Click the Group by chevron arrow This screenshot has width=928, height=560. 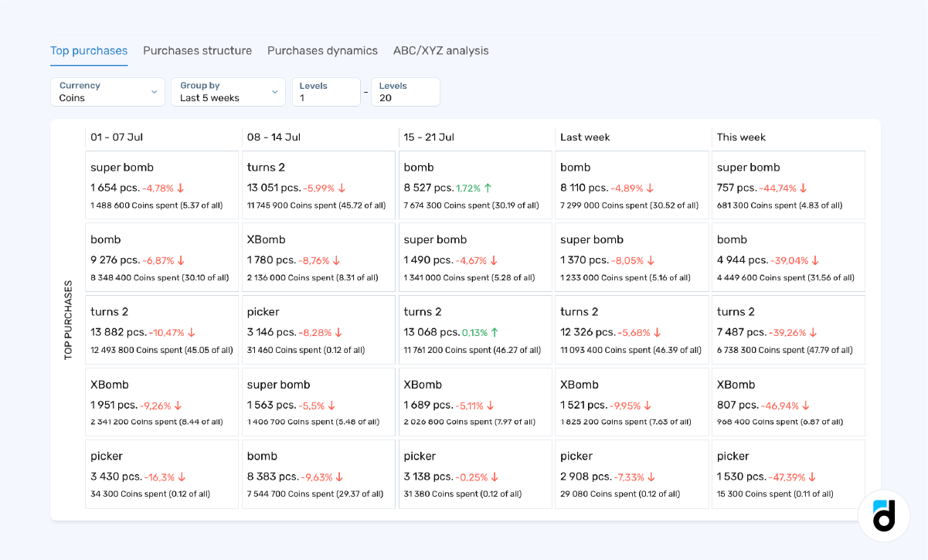[274, 92]
